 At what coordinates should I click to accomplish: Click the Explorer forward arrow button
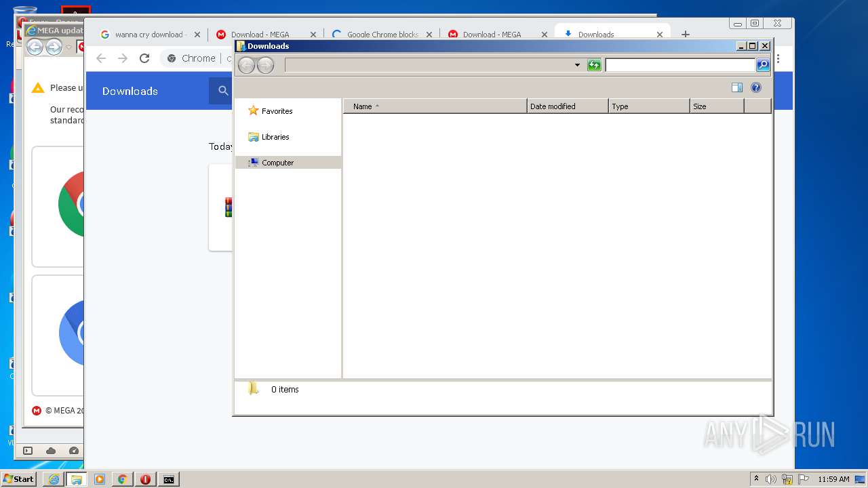coord(265,65)
